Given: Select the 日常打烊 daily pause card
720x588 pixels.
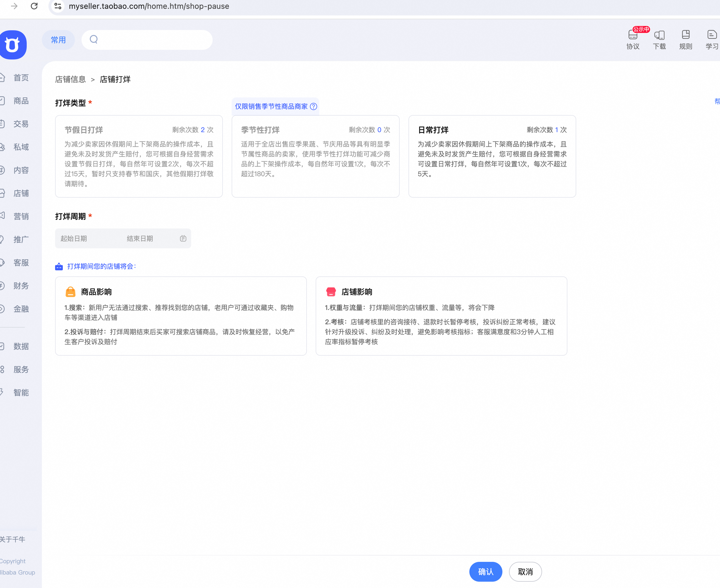Looking at the screenshot, I should [x=492, y=156].
